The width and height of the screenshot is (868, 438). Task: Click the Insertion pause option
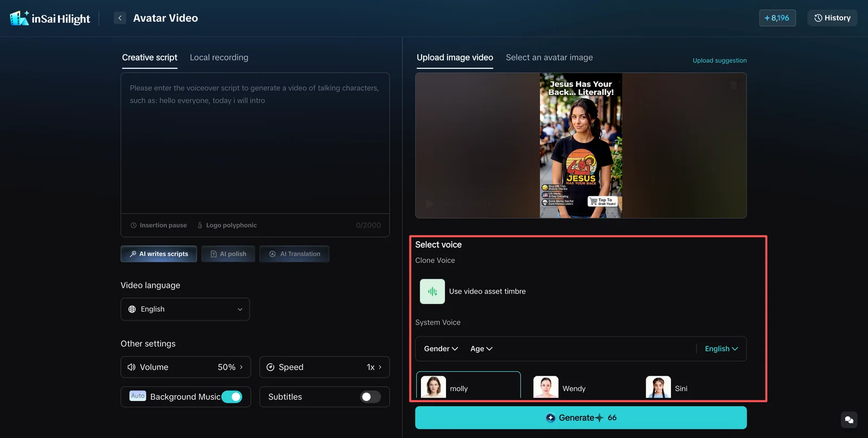coord(158,225)
